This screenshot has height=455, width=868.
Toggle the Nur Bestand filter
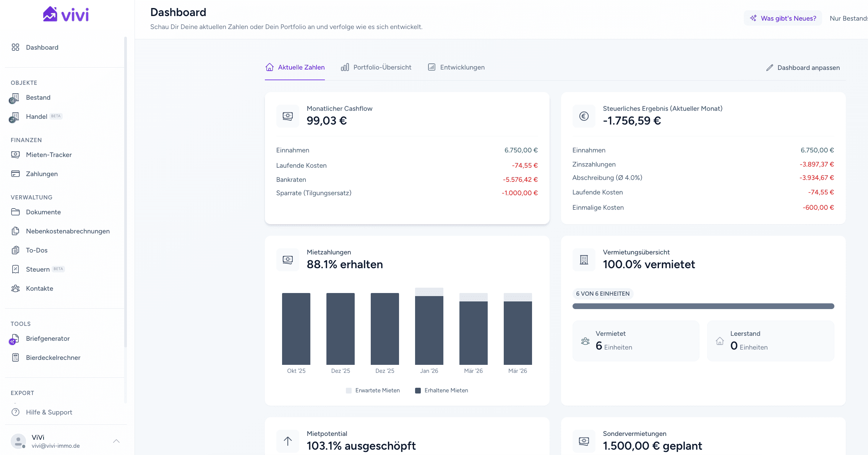pyautogui.click(x=849, y=18)
